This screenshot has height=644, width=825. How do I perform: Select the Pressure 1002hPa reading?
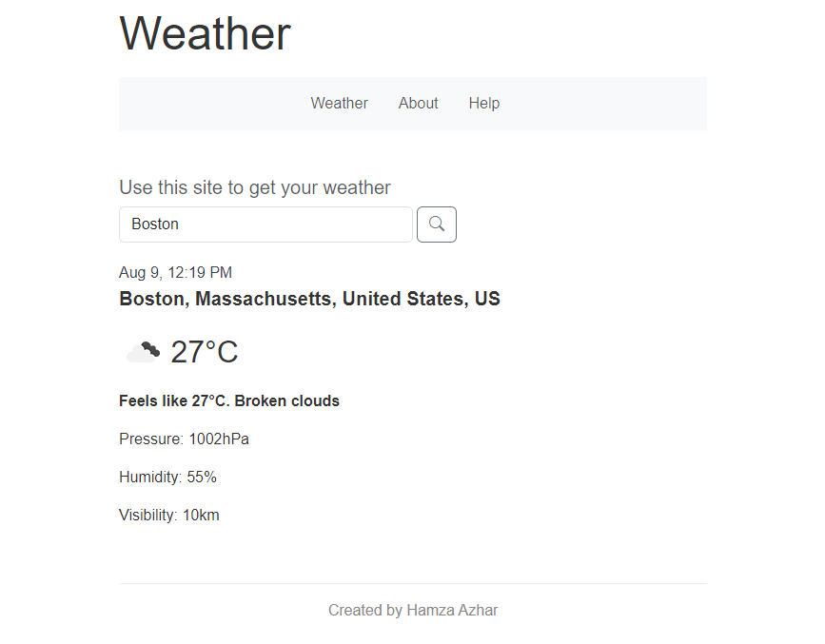[184, 439]
